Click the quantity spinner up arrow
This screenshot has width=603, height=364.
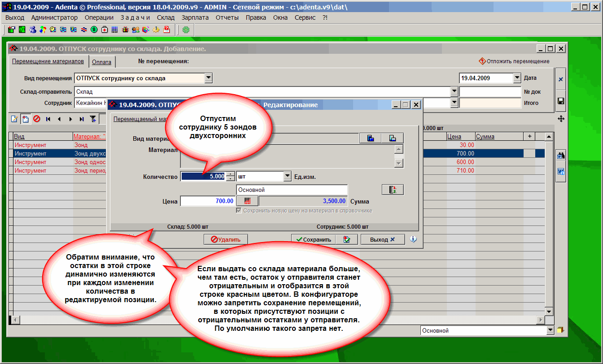tap(231, 174)
